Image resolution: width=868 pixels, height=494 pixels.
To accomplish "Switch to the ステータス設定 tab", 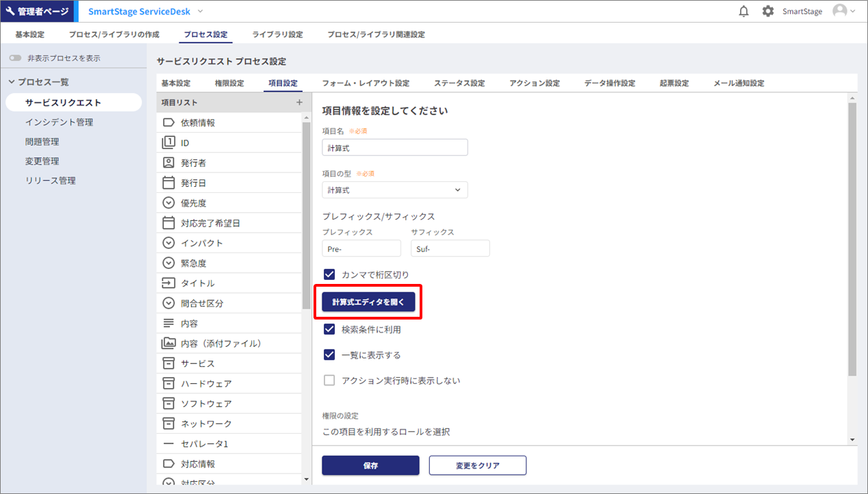I will point(459,83).
